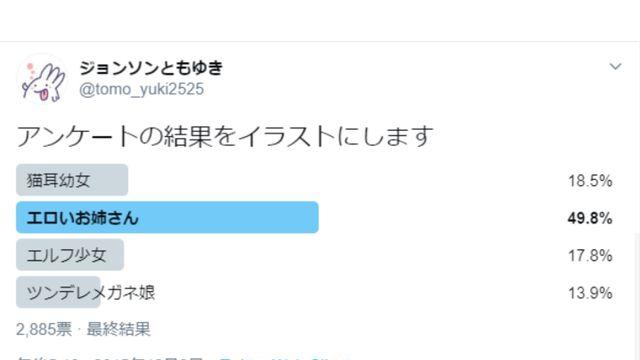This screenshot has height=360, width=640.
Task: Click the vertical scrollbar on right edge
Action: click(x=638, y=297)
